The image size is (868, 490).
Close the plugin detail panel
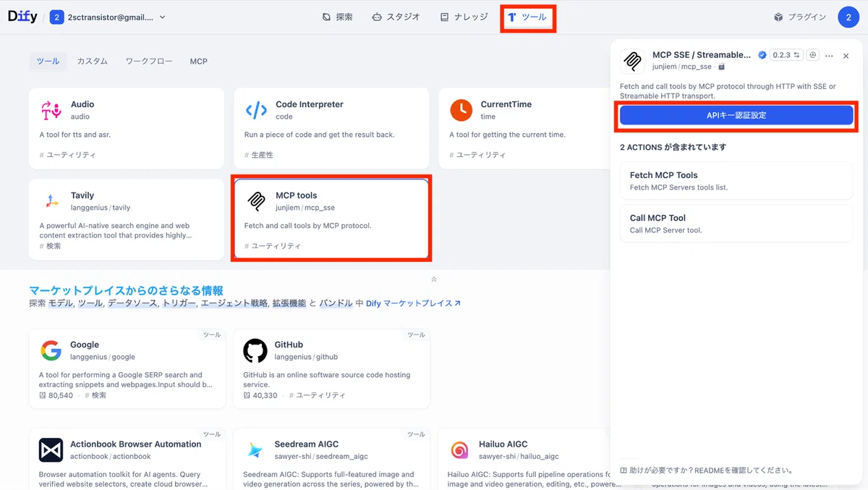point(846,56)
